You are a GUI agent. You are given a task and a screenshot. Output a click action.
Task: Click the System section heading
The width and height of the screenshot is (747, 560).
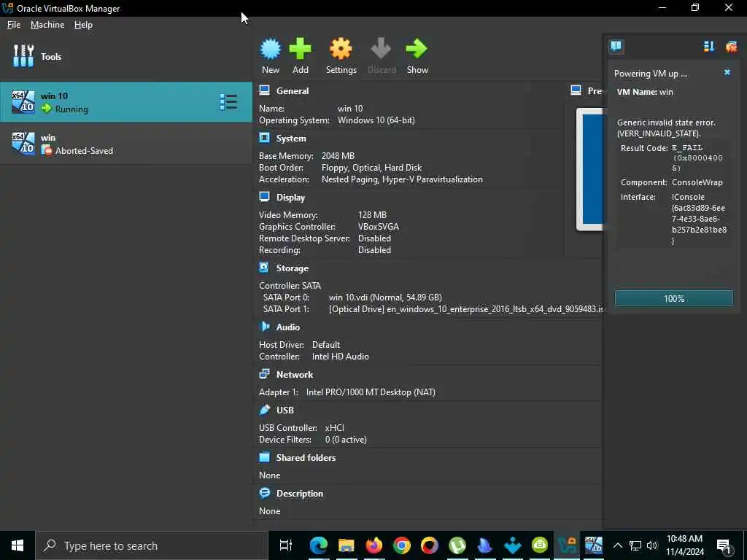click(x=291, y=139)
